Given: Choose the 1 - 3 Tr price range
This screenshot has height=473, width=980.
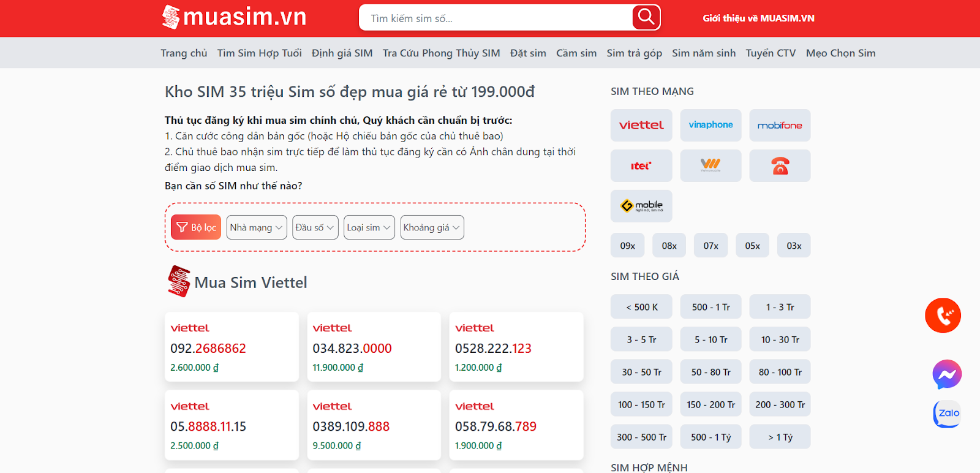Looking at the screenshot, I should point(780,307).
